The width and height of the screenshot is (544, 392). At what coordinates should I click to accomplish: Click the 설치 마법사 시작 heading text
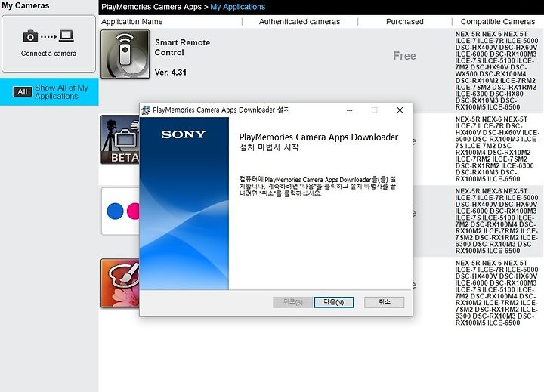click(269, 147)
